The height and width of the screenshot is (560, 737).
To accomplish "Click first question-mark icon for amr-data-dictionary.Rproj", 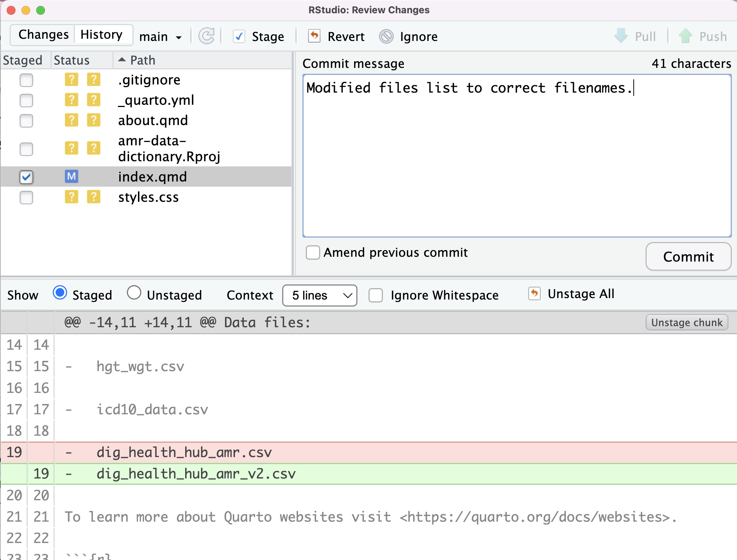I will (x=72, y=148).
